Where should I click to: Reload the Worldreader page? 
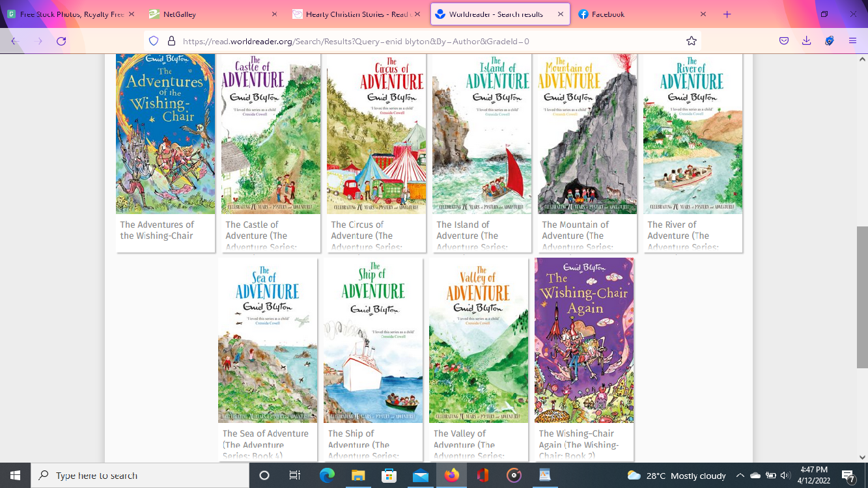pos(61,41)
